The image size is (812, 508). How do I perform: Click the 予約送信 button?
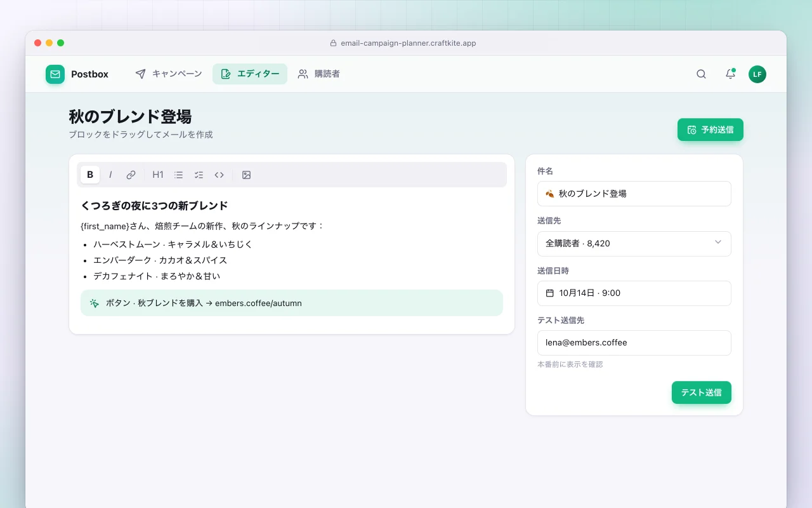coord(710,130)
